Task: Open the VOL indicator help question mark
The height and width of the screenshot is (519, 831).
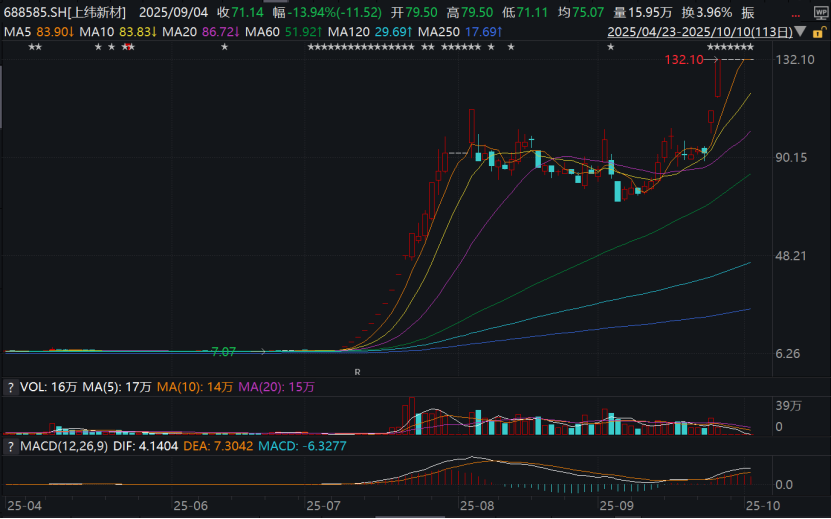Action: pyautogui.click(x=12, y=386)
